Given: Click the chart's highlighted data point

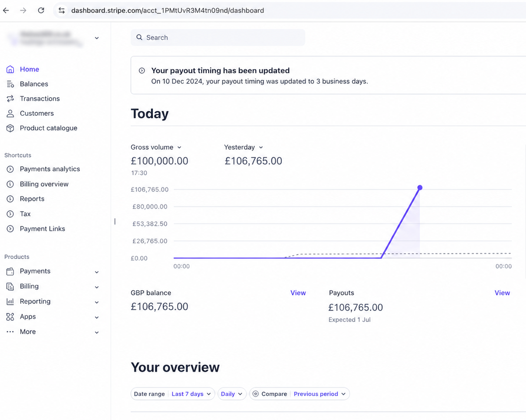Looking at the screenshot, I should pyautogui.click(x=420, y=188).
